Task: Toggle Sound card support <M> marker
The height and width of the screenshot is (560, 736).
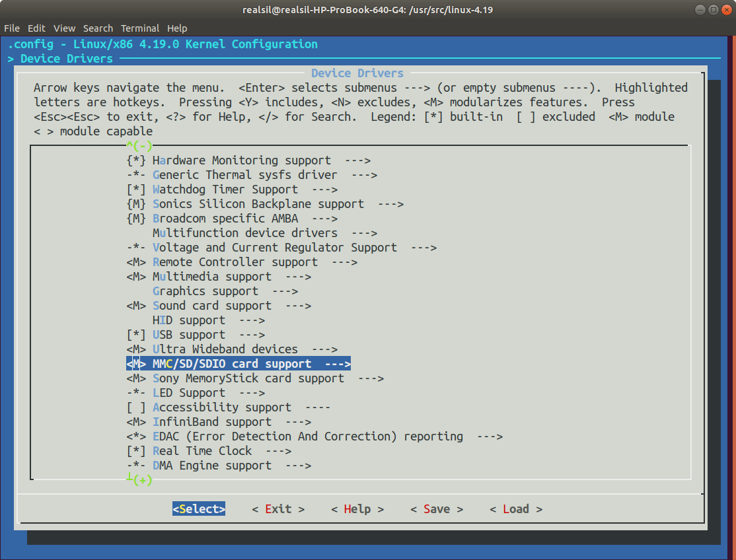Action: [136, 306]
